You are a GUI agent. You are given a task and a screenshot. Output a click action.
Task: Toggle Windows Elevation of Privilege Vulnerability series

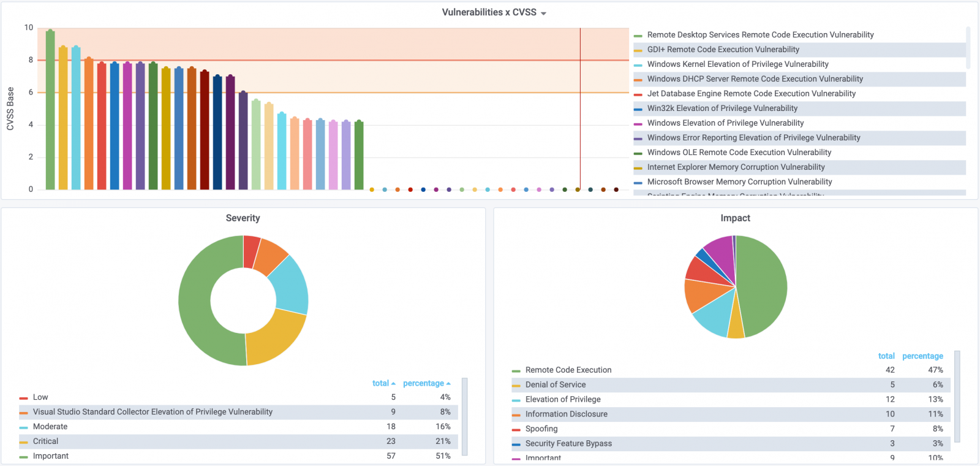(725, 123)
